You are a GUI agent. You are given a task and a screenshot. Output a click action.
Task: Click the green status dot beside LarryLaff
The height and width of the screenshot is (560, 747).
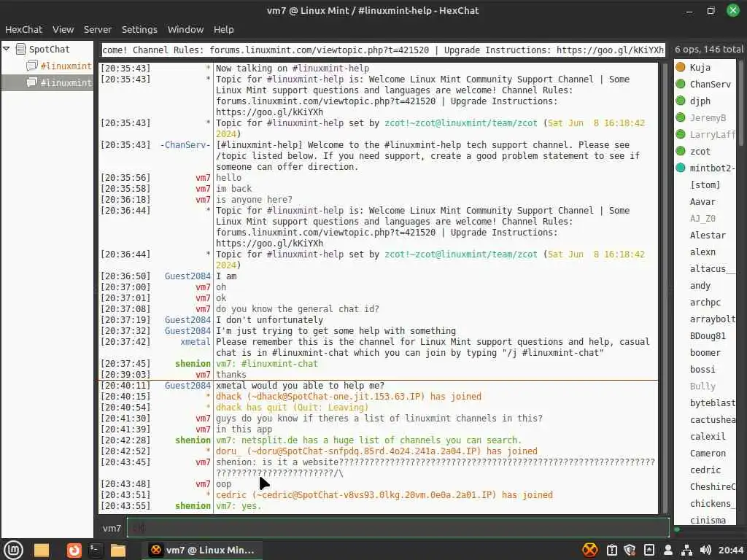pyautogui.click(x=681, y=134)
